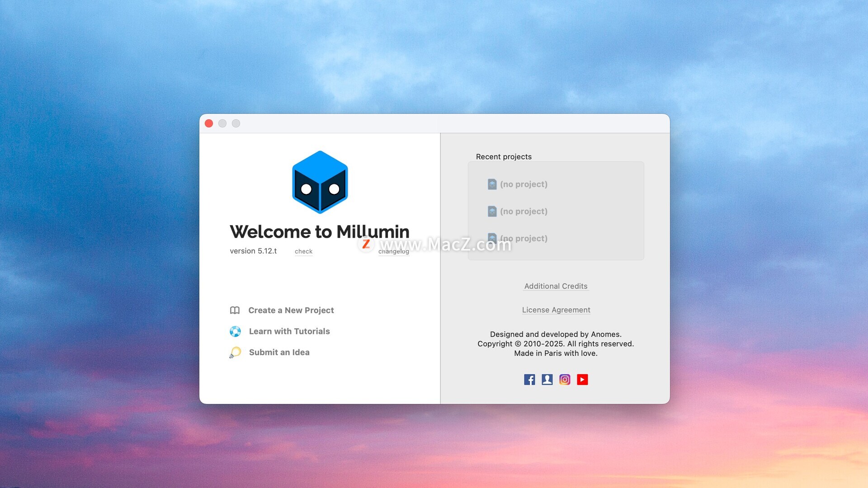Click the lifebuoy icon beside Learn with Tutorials
The image size is (868, 488).
pyautogui.click(x=235, y=331)
